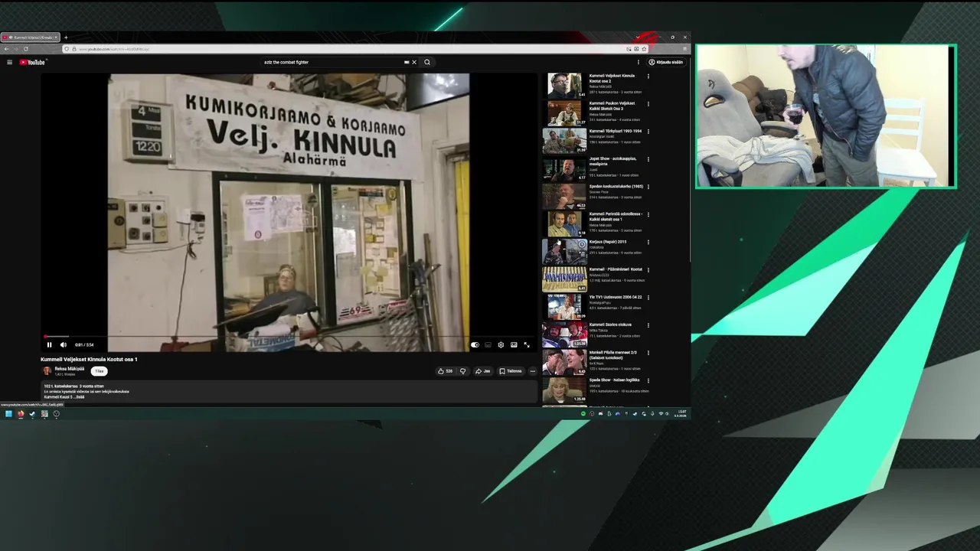The width and height of the screenshot is (980, 551).
Task: Toggle the autoplay switch in the player
Action: point(475,345)
